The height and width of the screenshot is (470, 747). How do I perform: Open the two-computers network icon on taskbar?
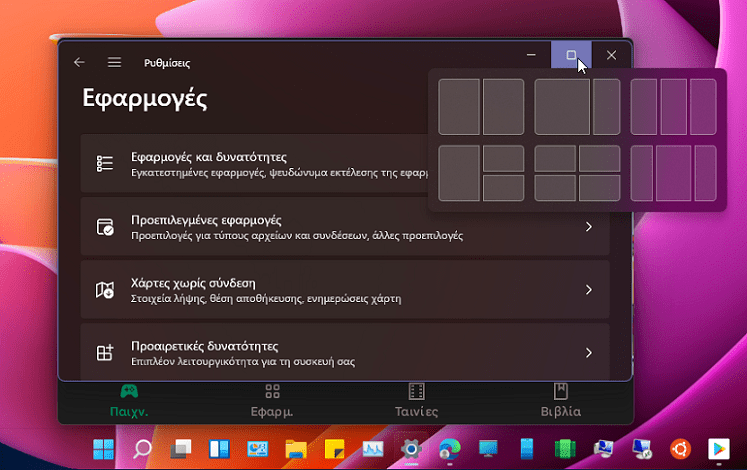click(604, 449)
